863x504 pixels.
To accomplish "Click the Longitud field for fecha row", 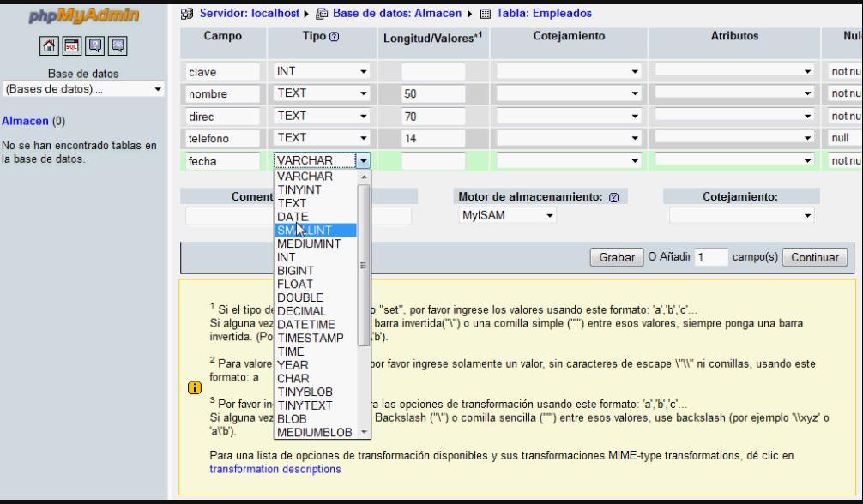I will (432, 161).
